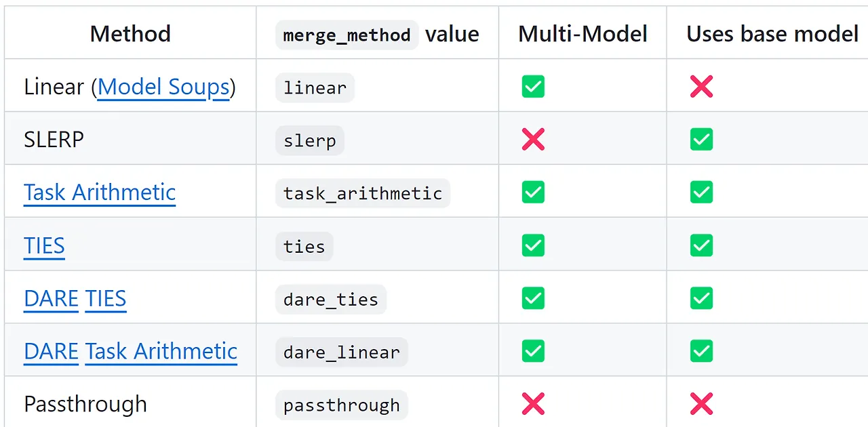The image size is (868, 427).
Task: Click the red cross under Uses base model for Linear
Action: click(701, 87)
